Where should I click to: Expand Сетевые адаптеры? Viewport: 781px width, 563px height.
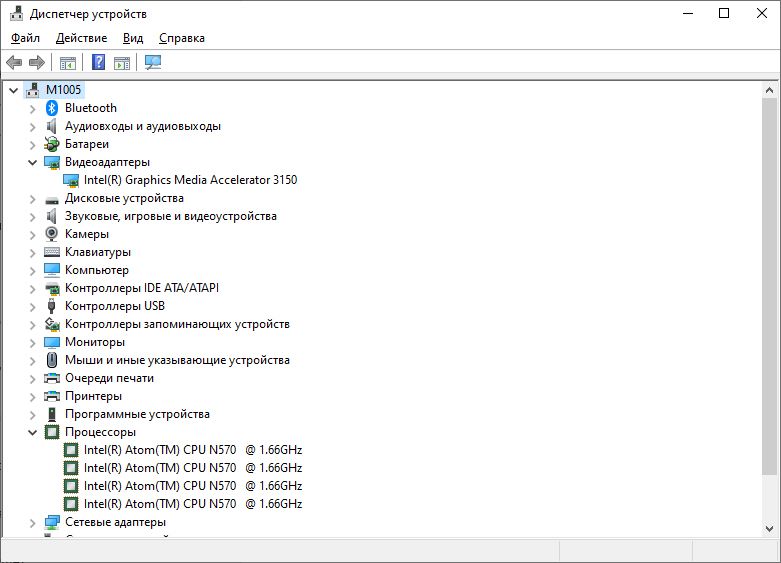click(32, 523)
